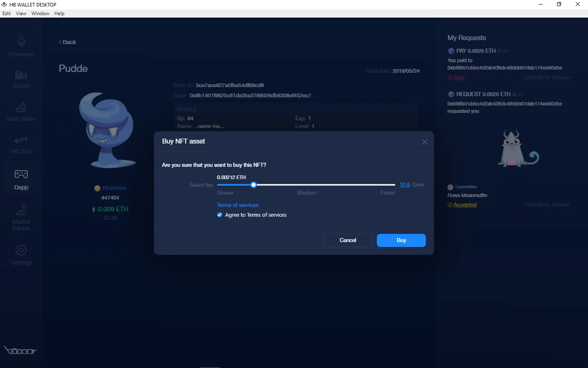Select the Grab token sidebar icon
Image resolution: width=588 pixels, height=368 pixels.
tap(21, 108)
